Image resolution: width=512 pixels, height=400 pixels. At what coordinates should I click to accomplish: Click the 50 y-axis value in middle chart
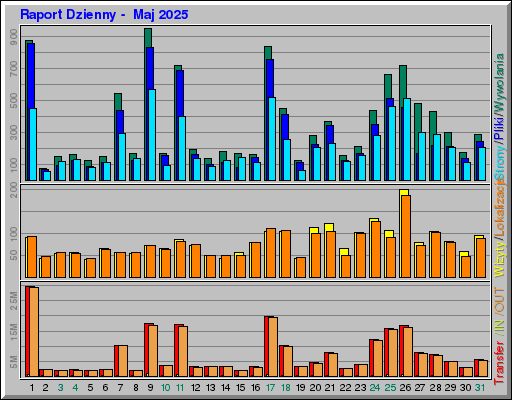(14, 255)
